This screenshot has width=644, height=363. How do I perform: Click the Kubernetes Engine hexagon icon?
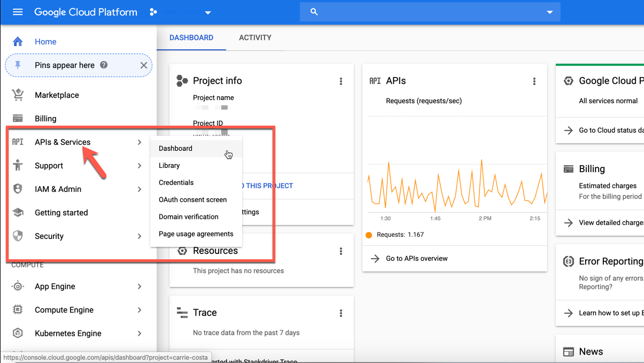click(18, 333)
